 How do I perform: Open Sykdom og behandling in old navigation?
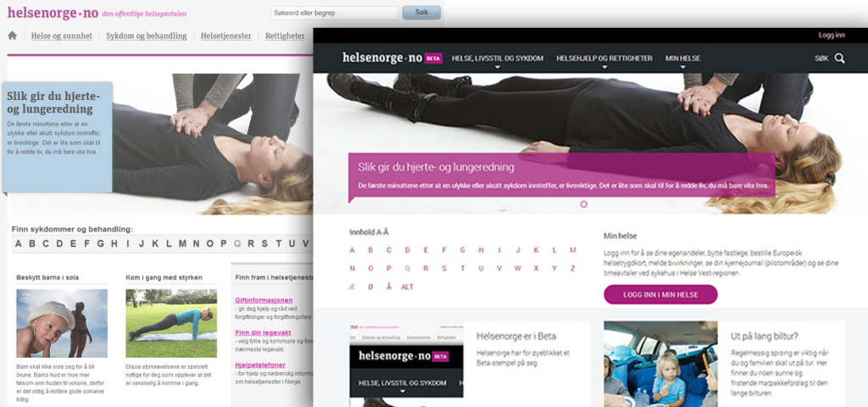point(146,36)
